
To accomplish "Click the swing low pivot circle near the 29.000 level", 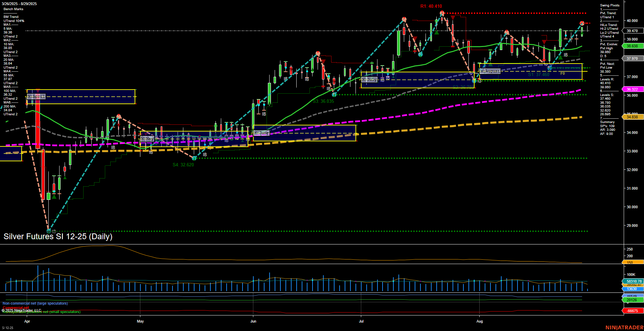I will point(49,231).
